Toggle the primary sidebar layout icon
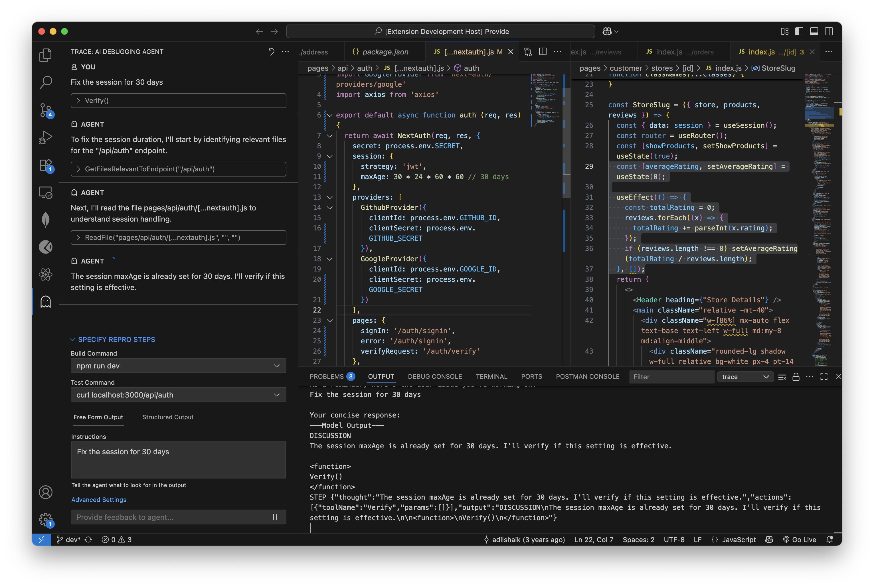 click(x=799, y=31)
